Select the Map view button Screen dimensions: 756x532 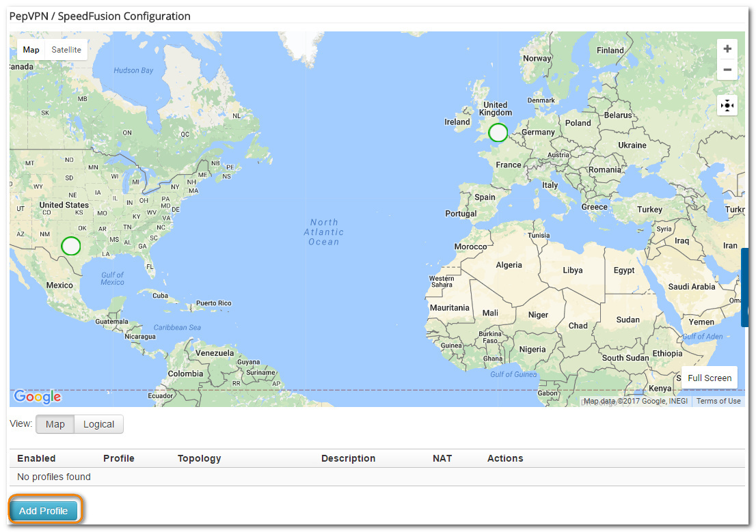pyautogui.click(x=55, y=424)
